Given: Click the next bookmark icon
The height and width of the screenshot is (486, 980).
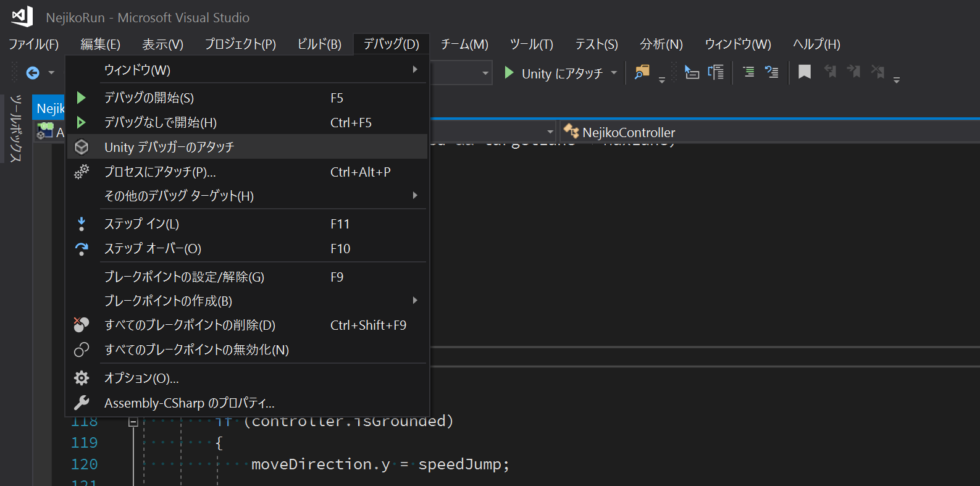Looking at the screenshot, I should click(854, 72).
